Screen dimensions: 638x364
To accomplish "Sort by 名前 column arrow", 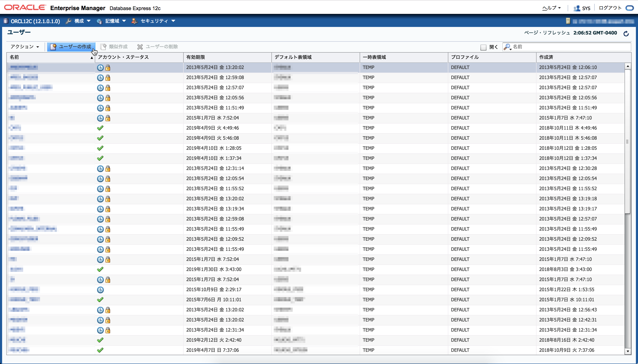I will click(92, 58).
